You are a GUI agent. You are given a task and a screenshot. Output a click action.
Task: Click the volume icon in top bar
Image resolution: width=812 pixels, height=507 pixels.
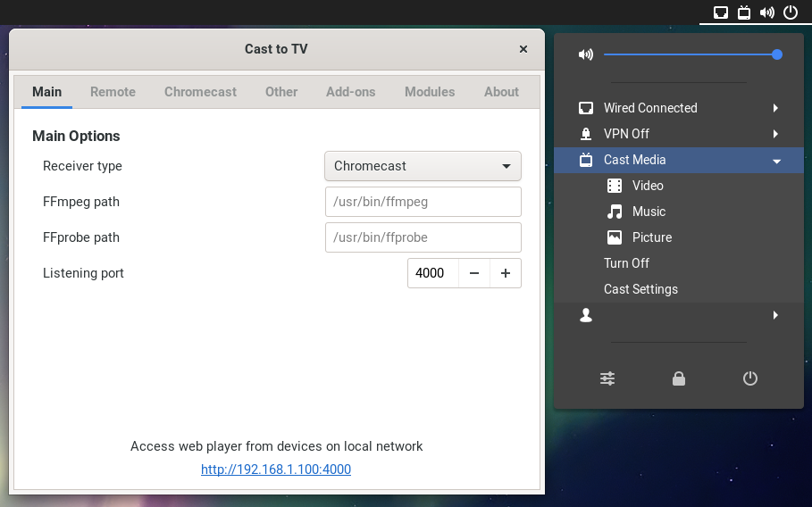click(x=767, y=12)
